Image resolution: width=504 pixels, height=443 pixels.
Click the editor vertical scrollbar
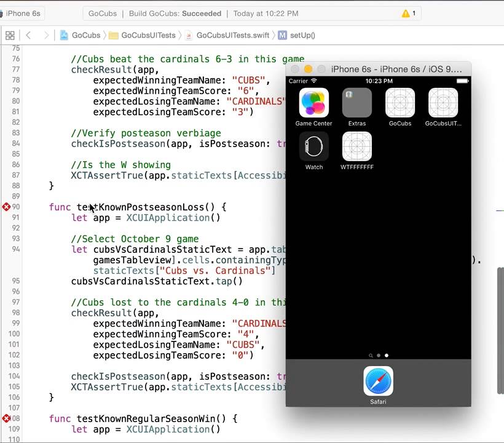click(500, 330)
